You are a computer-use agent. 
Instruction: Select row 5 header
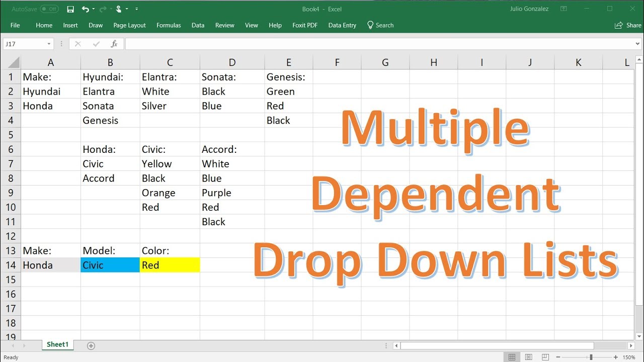(11, 135)
